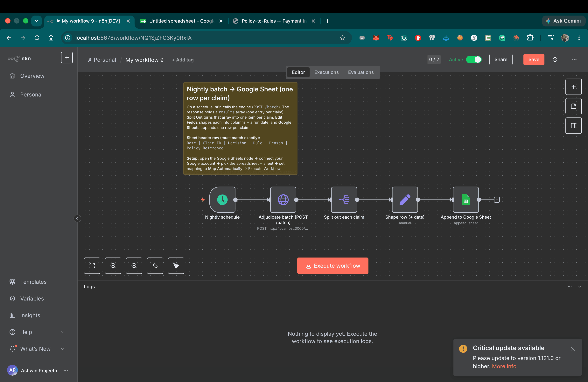The height and width of the screenshot is (382, 588).
Task: Open the canvas side panel button
Action: [573, 126]
